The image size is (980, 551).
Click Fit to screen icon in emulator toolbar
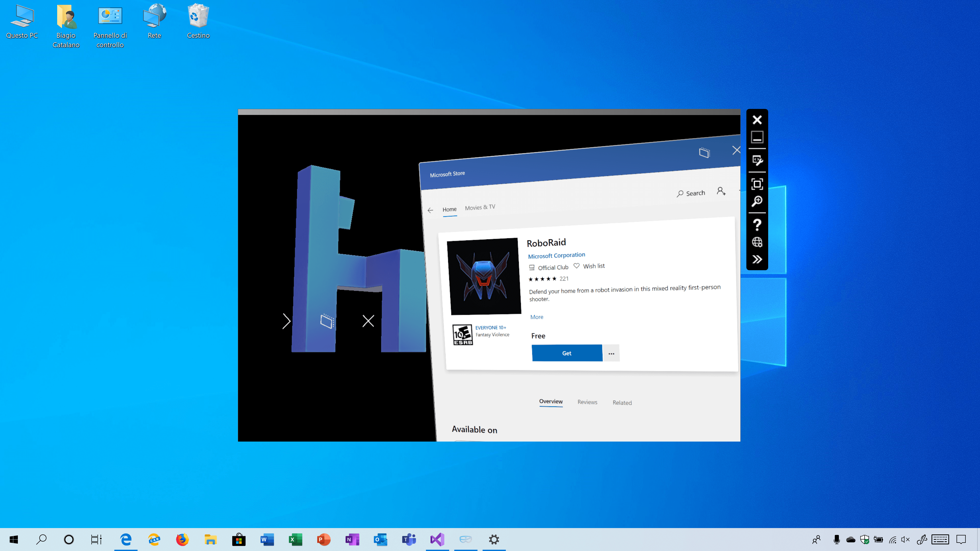pos(757,184)
